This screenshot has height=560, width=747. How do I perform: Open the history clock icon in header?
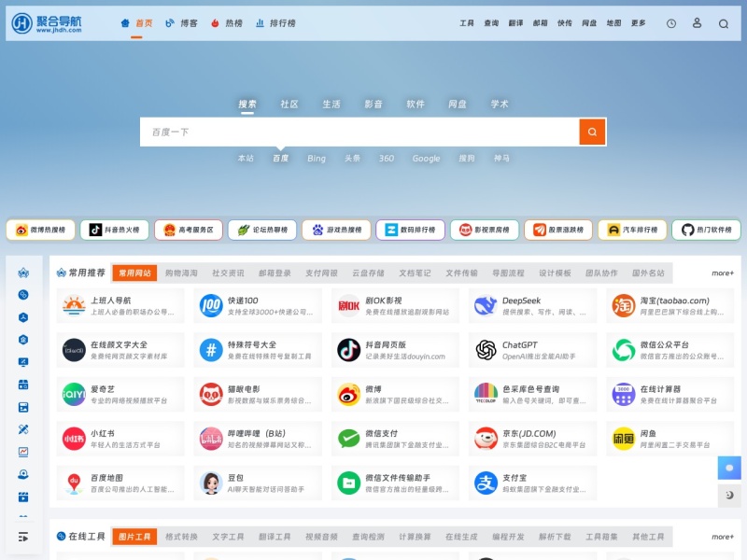(671, 23)
